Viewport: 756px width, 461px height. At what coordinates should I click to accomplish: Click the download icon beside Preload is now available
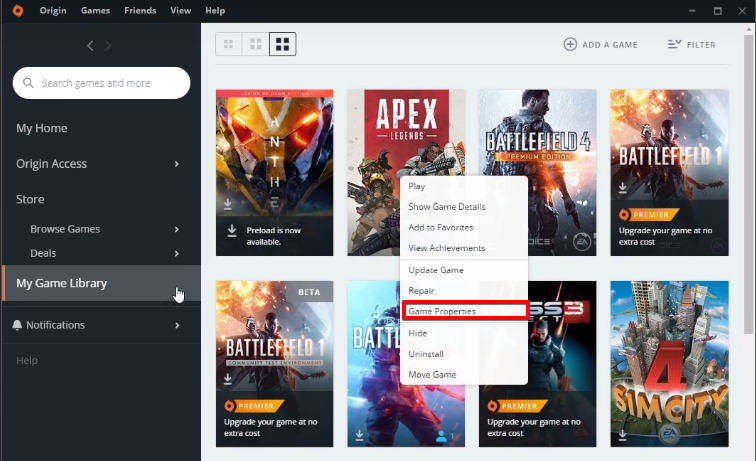pyautogui.click(x=232, y=231)
